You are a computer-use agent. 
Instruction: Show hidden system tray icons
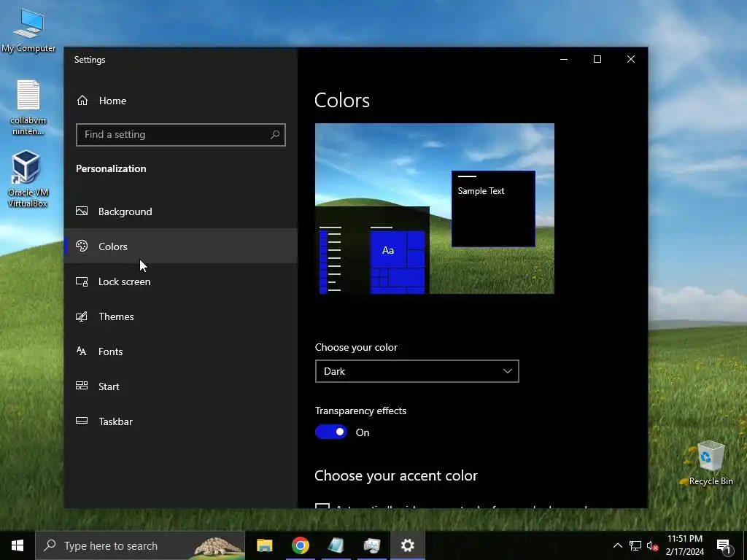[617, 545]
